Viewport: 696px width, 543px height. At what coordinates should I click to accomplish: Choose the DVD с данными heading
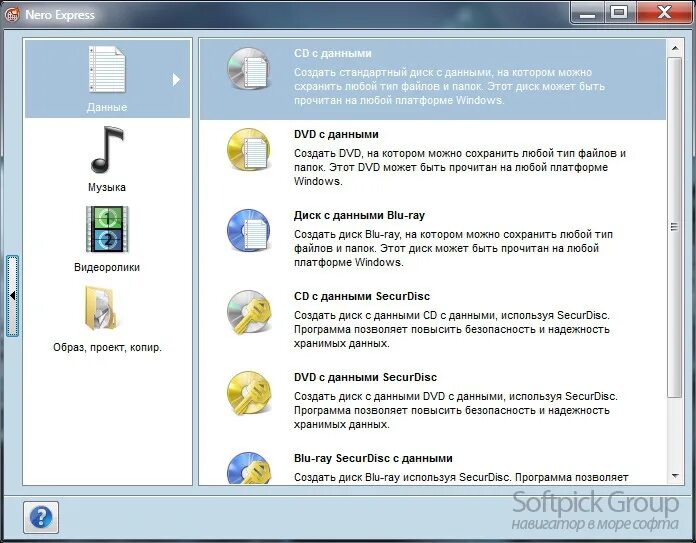336,134
